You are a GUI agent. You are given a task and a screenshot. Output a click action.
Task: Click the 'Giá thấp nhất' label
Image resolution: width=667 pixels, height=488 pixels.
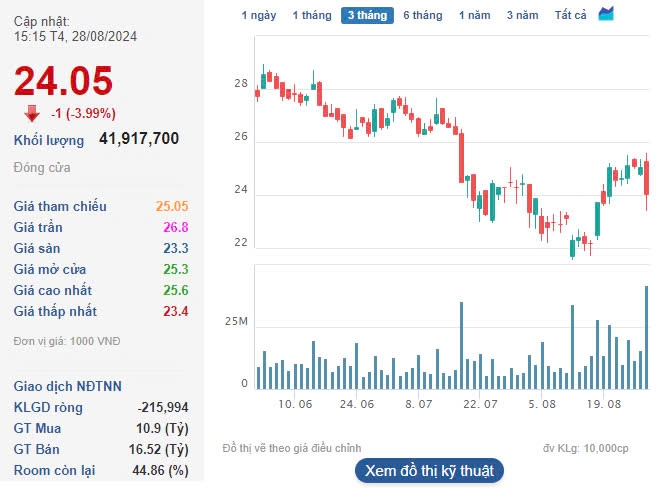(x=55, y=311)
